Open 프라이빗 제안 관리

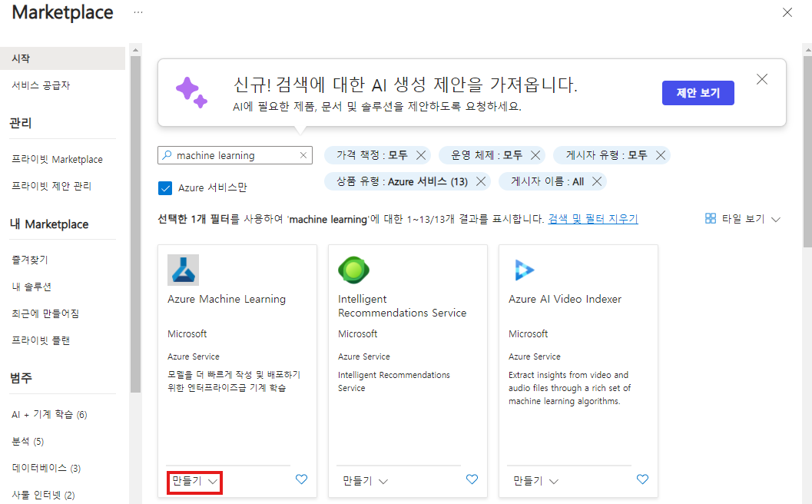point(51,185)
